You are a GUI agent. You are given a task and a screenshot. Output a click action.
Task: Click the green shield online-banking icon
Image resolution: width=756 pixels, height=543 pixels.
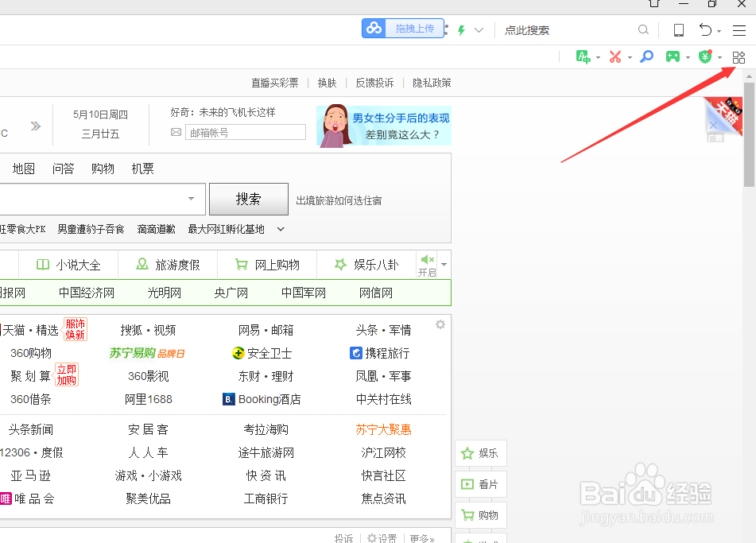pyautogui.click(x=705, y=56)
